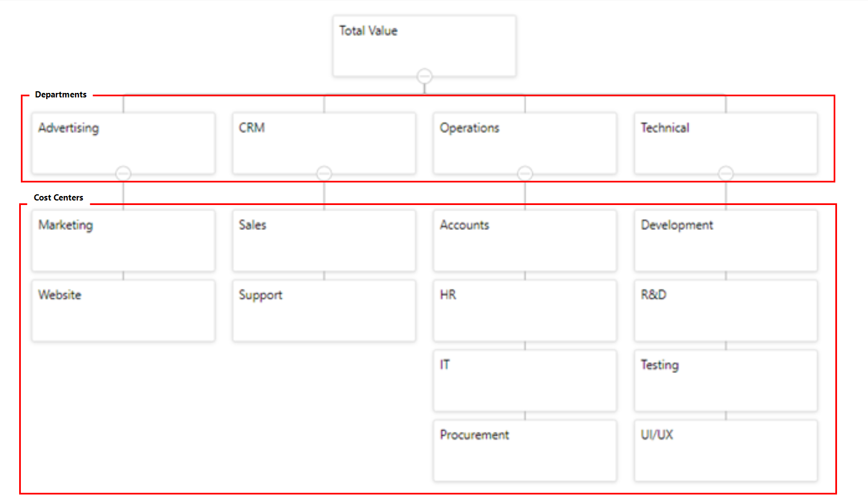
Task: Select the Procurement card
Action: click(525, 450)
